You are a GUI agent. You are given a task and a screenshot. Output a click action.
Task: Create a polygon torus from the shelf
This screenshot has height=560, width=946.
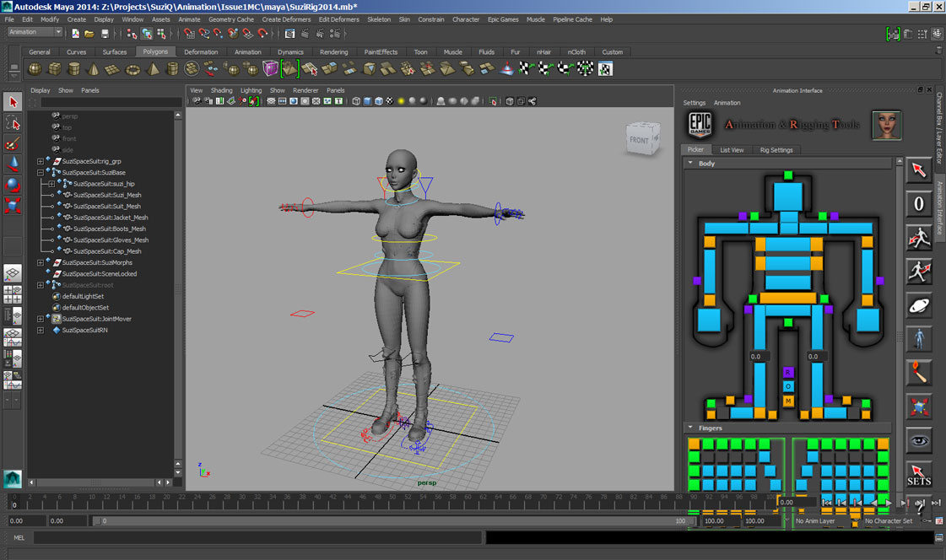click(132, 68)
